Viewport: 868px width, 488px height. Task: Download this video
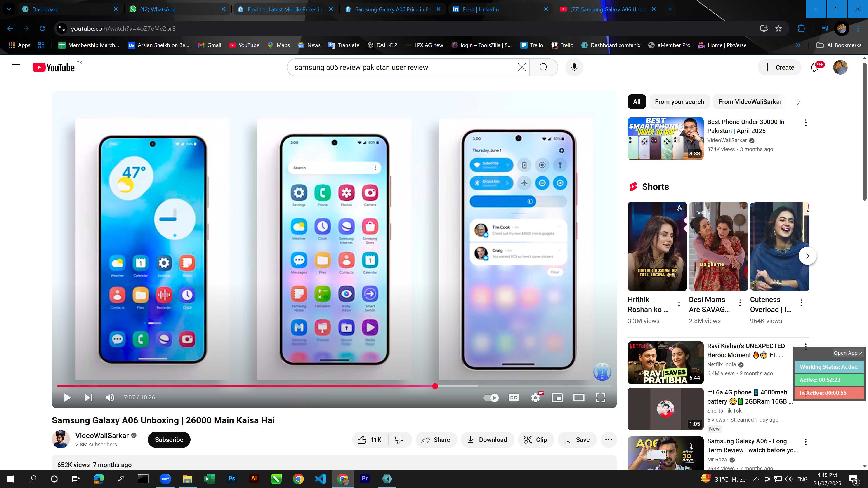click(x=487, y=439)
